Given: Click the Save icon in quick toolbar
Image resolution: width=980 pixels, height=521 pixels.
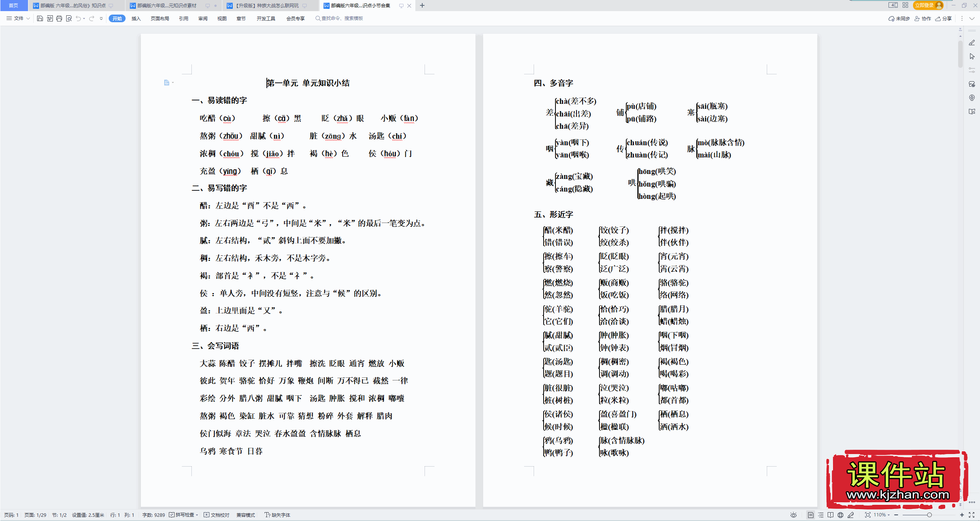Looking at the screenshot, I should coord(40,18).
